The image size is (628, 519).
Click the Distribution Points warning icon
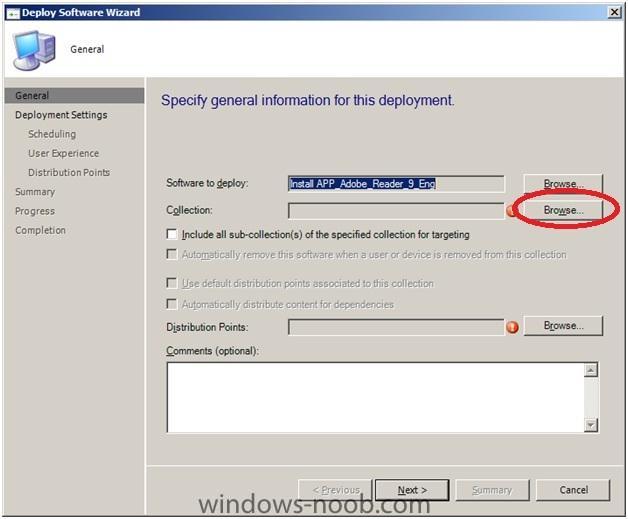[x=512, y=327]
